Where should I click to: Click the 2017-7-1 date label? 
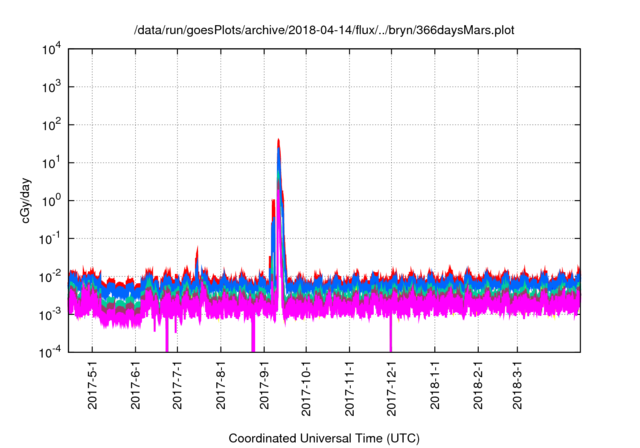(x=177, y=385)
